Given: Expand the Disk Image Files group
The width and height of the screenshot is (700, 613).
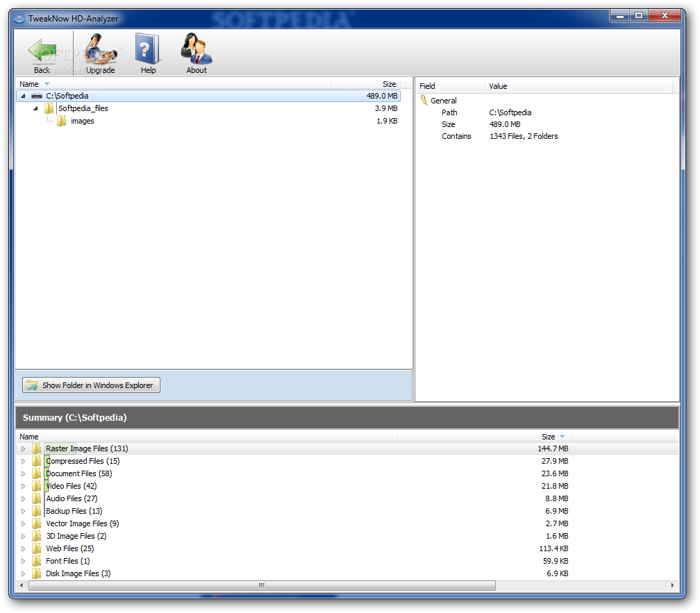Looking at the screenshot, I should [x=23, y=573].
